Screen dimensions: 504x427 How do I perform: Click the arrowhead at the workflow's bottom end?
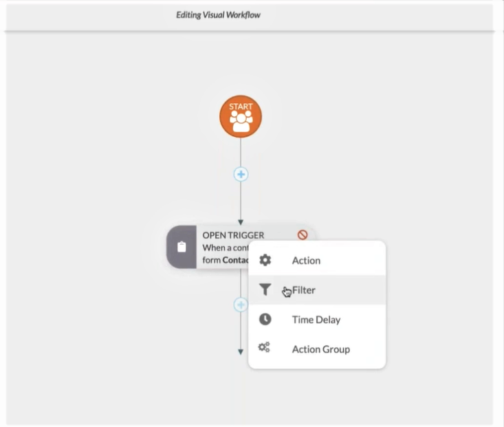tap(241, 352)
